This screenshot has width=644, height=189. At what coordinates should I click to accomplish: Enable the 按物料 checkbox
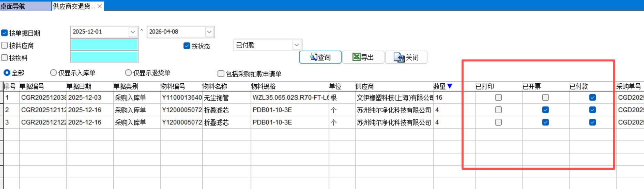(4, 58)
